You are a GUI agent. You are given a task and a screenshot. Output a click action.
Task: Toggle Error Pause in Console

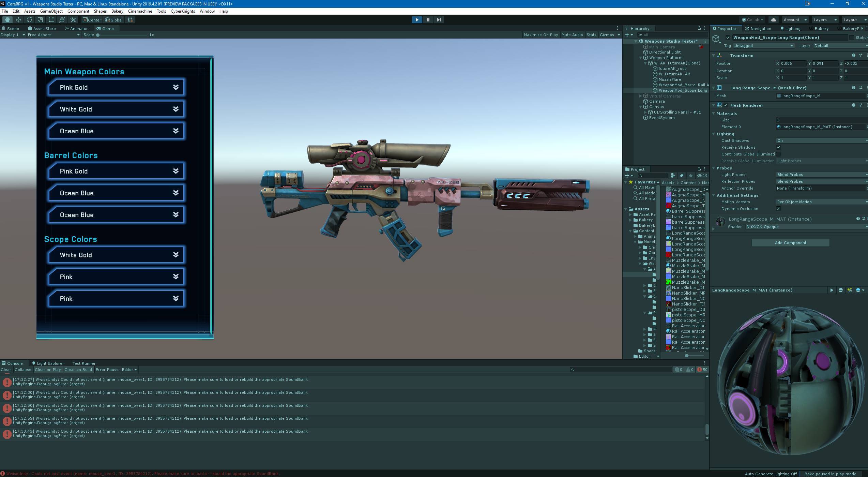pos(107,370)
